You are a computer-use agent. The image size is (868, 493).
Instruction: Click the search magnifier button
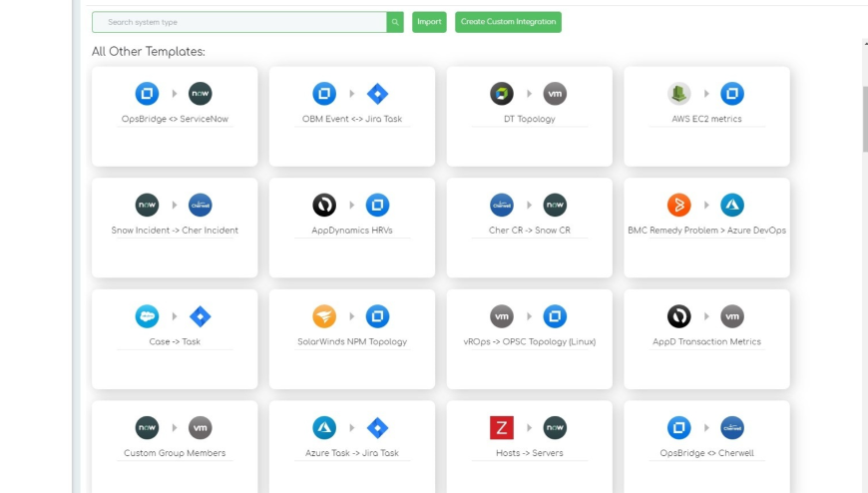[395, 22]
